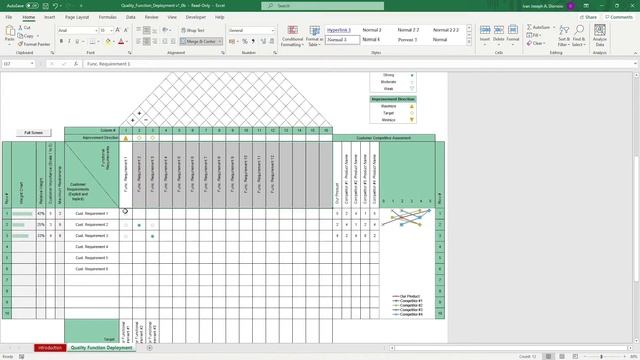Screen dimensions: 640x360
Task: Click the Align Left icon
Action: coord(139,41)
